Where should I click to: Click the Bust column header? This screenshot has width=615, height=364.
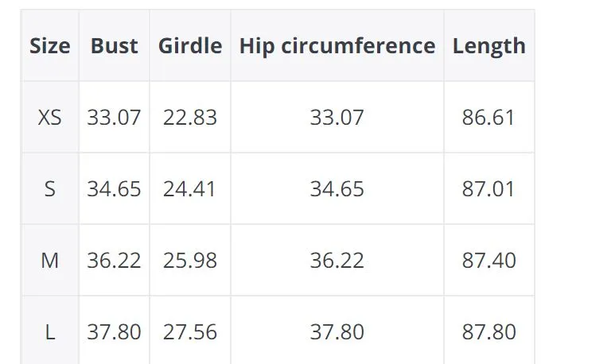point(114,46)
